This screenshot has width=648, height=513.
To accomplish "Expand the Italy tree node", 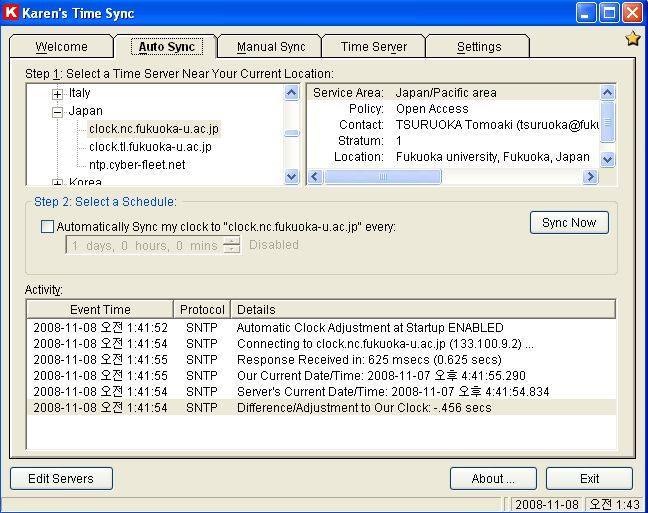I will click(x=57, y=94).
